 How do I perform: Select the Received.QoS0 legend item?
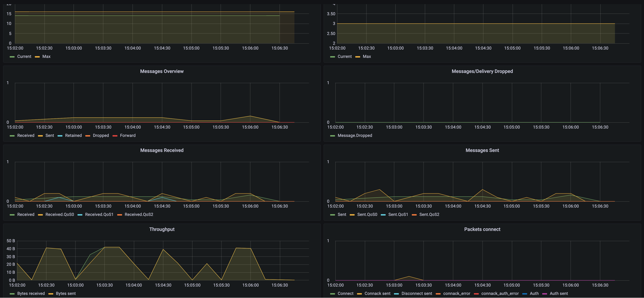(x=59, y=214)
